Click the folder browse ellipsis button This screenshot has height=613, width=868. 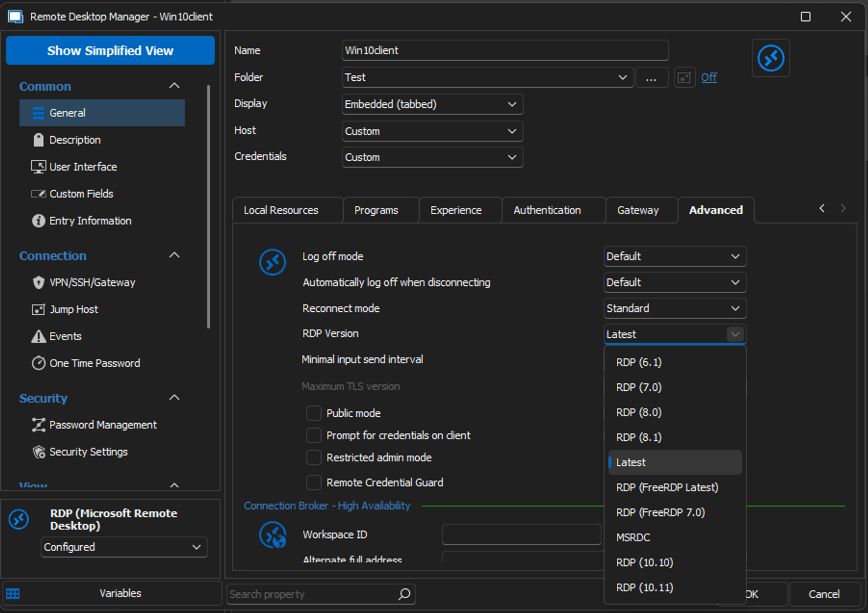point(651,77)
